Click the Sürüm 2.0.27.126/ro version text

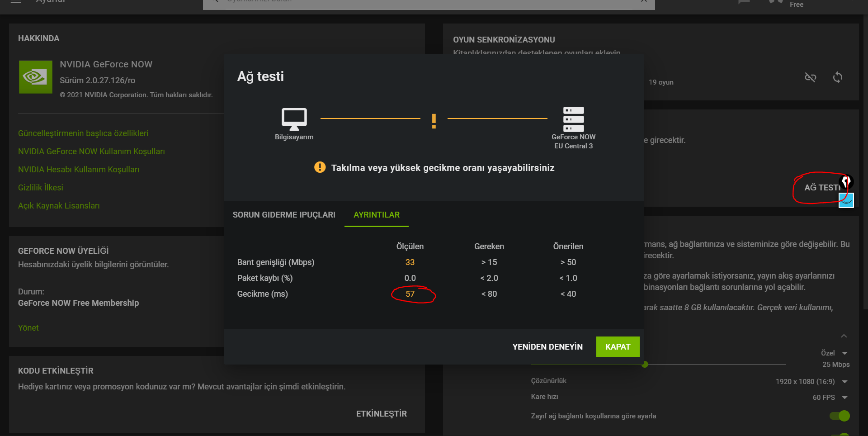98,80
